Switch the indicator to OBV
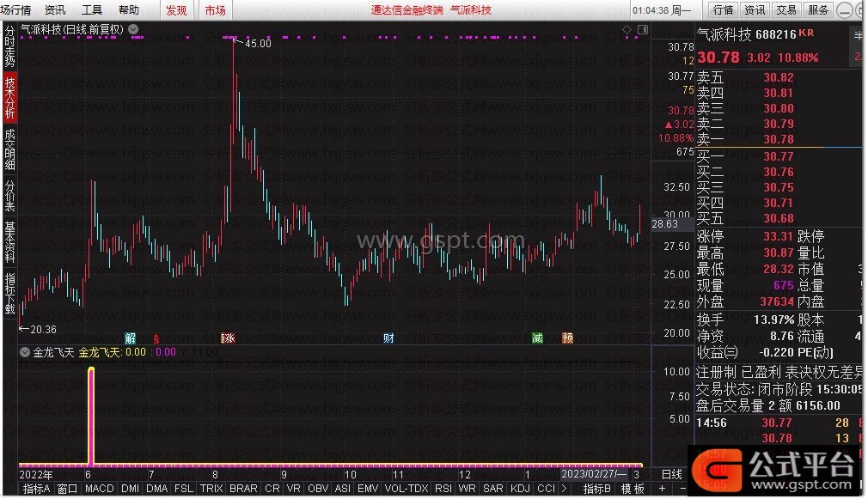 click(318, 489)
